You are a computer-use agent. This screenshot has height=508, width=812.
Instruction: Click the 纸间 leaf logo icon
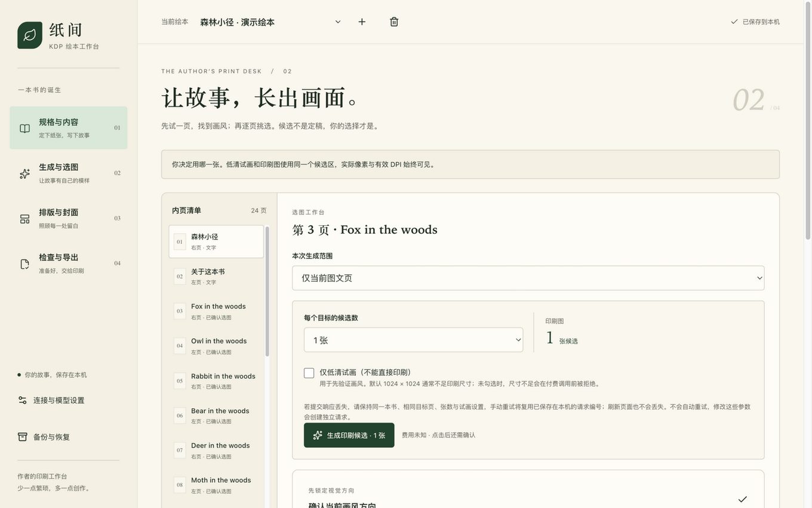pyautogui.click(x=30, y=35)
